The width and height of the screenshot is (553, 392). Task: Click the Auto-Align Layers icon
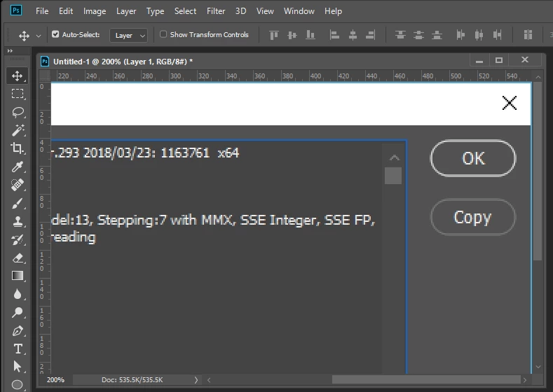pyautogui.click(x=528, y=35)
